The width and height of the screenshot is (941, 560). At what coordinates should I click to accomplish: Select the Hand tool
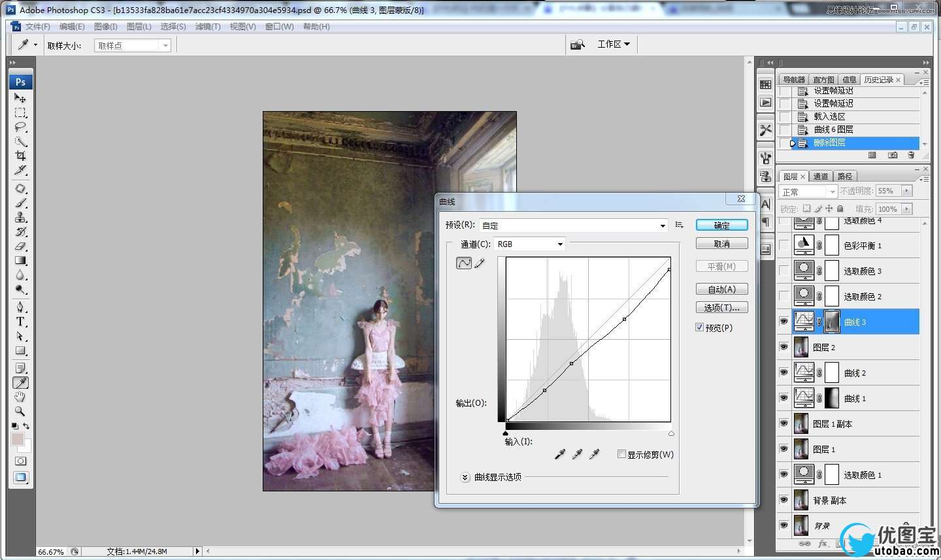[20, 397]
